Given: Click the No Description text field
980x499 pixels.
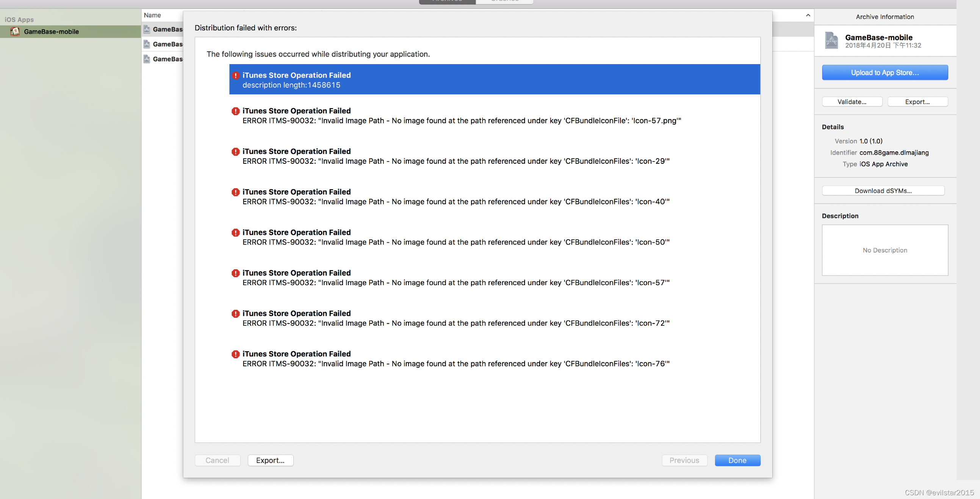Looking at the screenshot, I should click(x=885, y=250).
